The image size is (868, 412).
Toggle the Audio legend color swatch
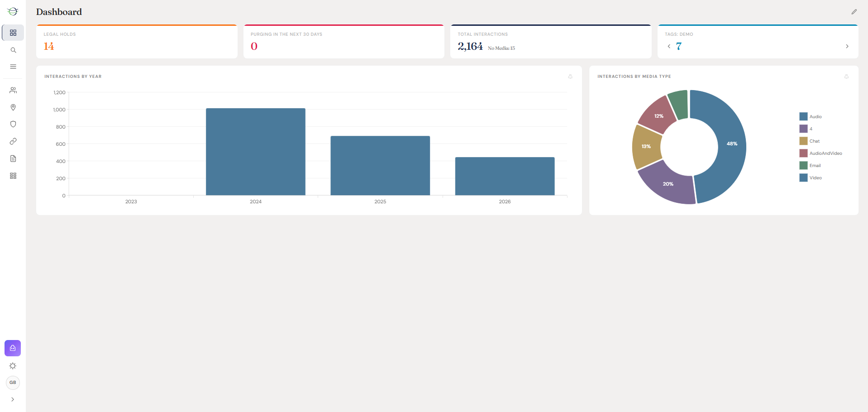[x=803, y=116]
